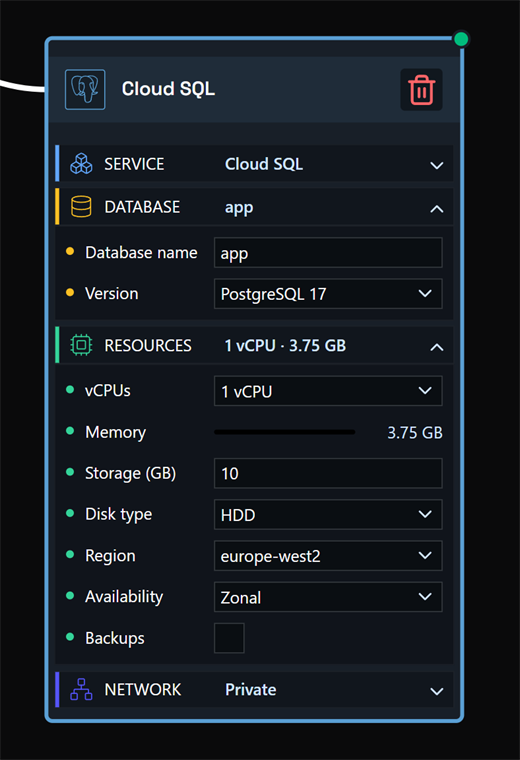Enable the Backups checkbox
This screenshot has width=520, height=760.
pyautogui.click(x=229, y=638)
